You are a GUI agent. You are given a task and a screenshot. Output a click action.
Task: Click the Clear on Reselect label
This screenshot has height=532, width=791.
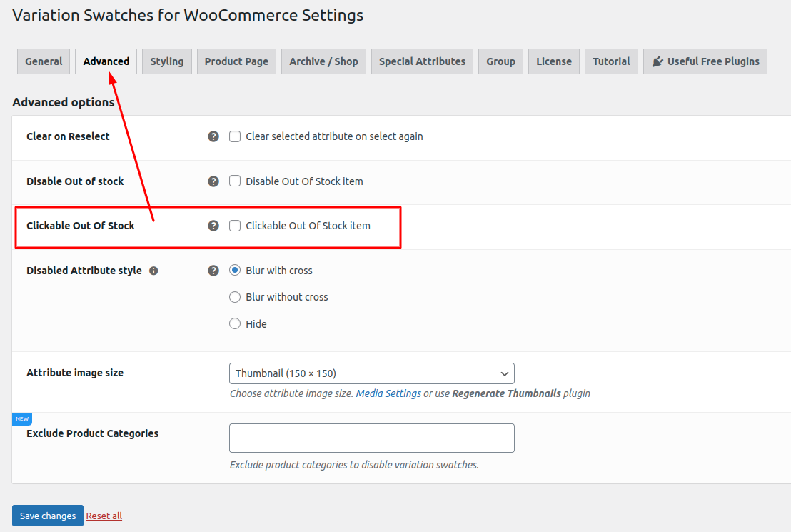[x=68, y=136]
